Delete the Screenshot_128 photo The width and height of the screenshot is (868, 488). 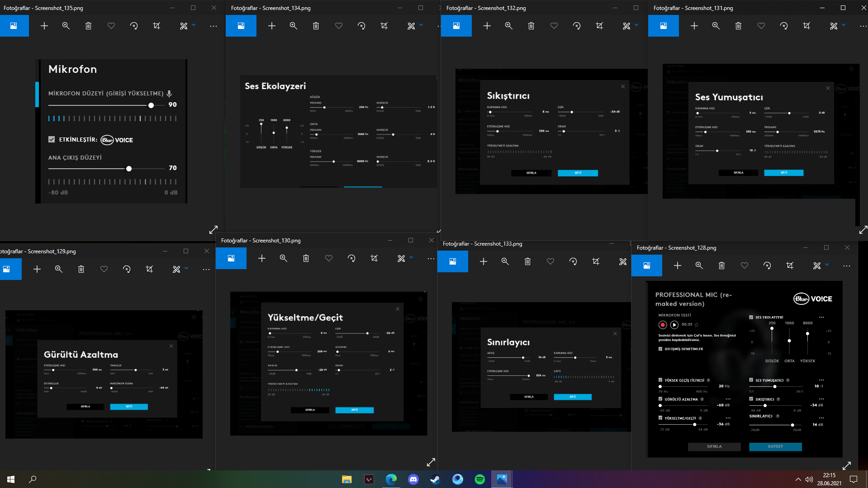click(722, 265)
